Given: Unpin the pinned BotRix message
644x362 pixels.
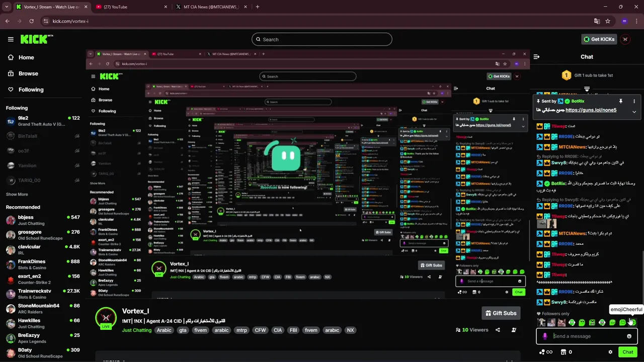Looking at the screenshot, I should (x=621, y=101).
